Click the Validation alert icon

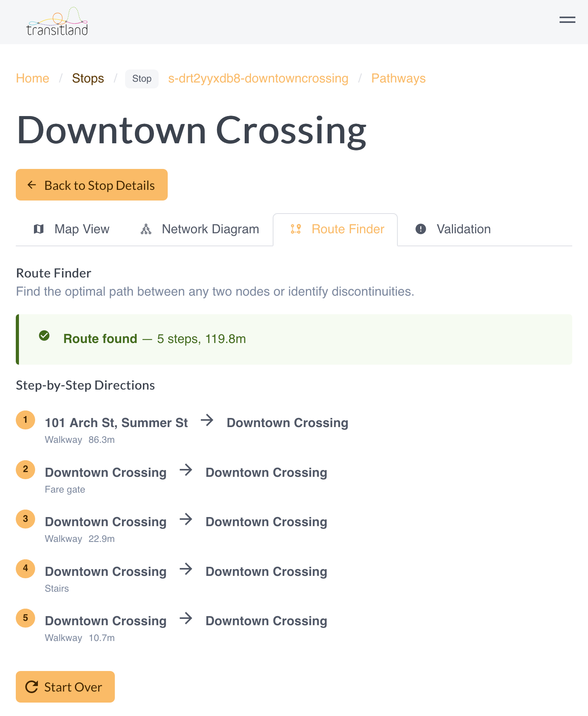(420, 229)
